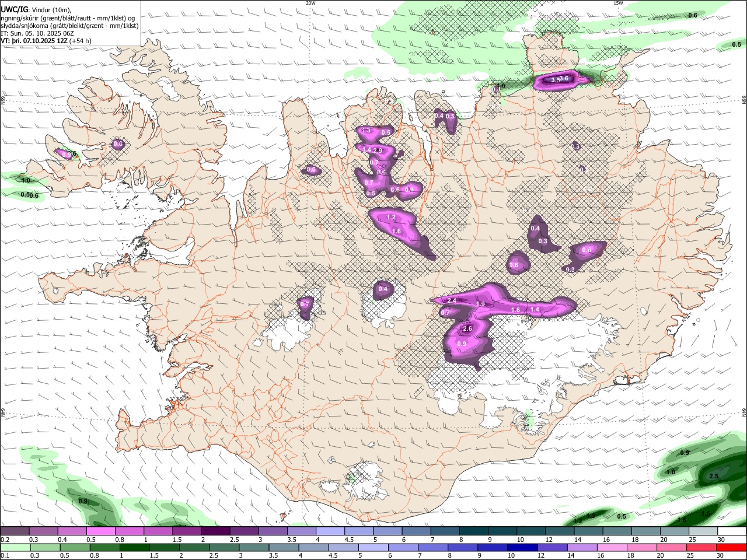Select the deep blue 10 swatch in bottom legend row
Image resolution: width=747 pixels, height=560 pixels.
click(x=522, y=548)
